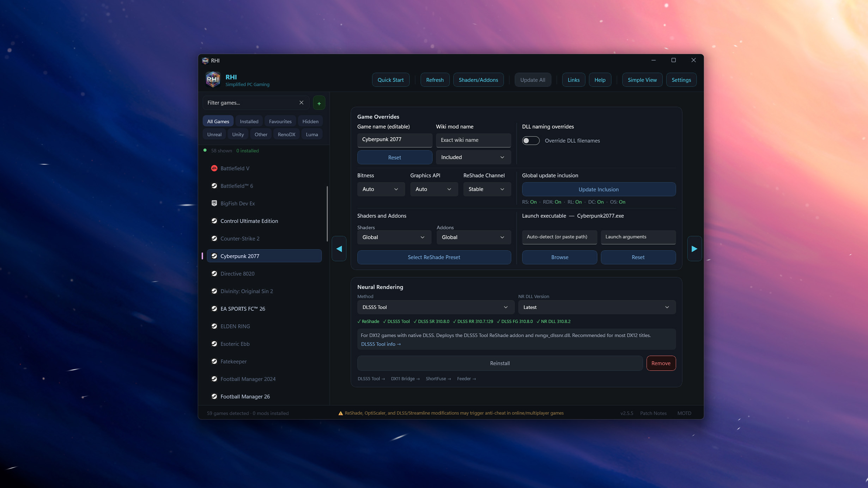Click the Steam icon beside Control Ultimate Edition

(214, 221)
